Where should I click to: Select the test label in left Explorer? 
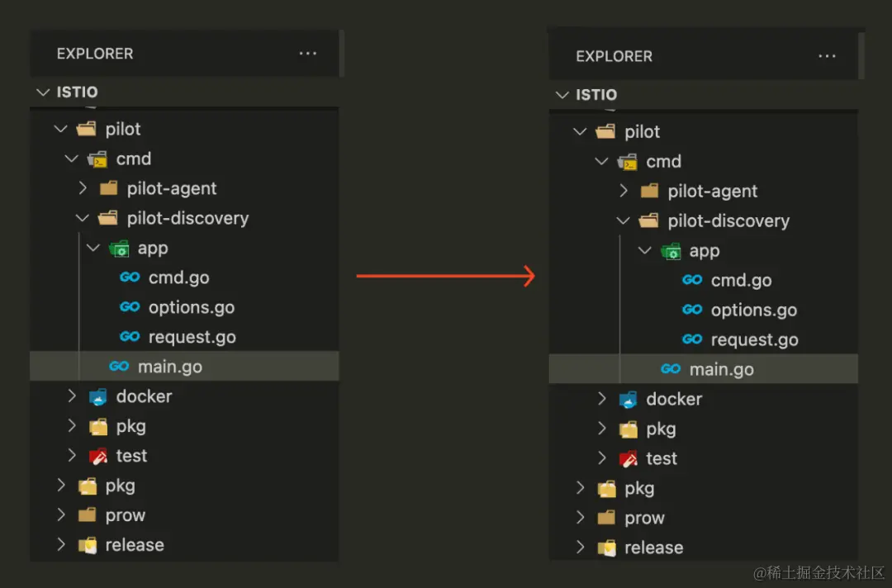pos(131,456)
